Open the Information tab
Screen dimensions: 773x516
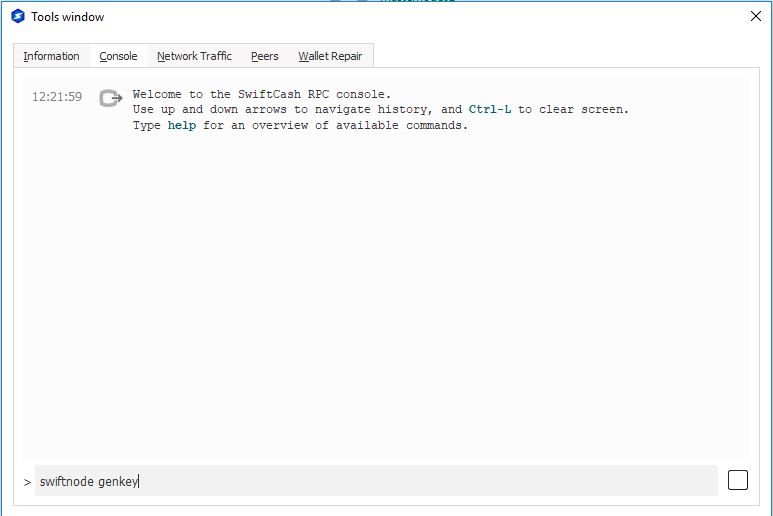tap(51, 56)
